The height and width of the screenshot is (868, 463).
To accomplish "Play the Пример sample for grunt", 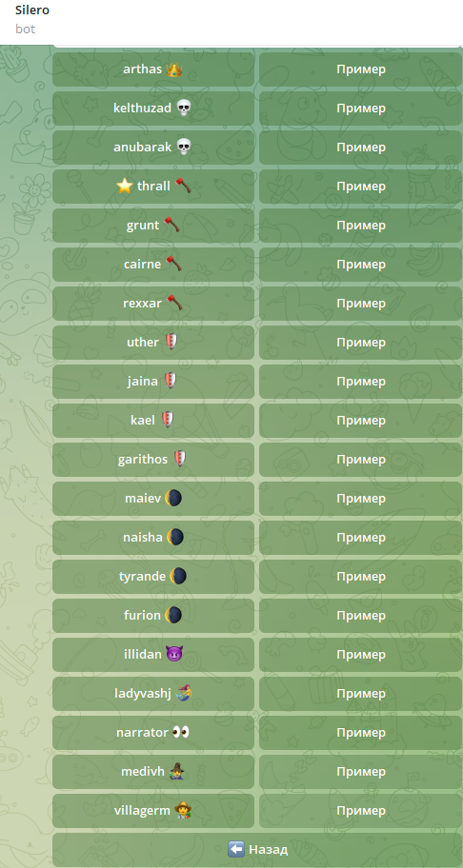I will click(x=360, y=226).
